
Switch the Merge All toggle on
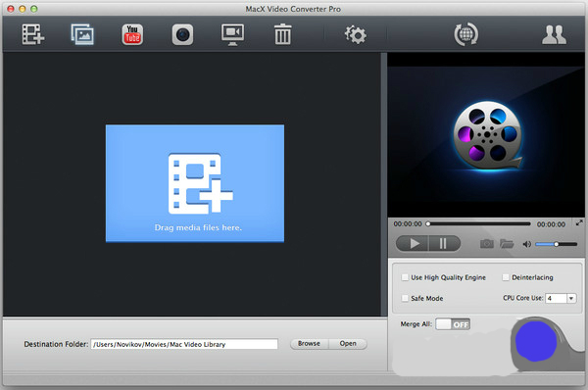point(453,324)
